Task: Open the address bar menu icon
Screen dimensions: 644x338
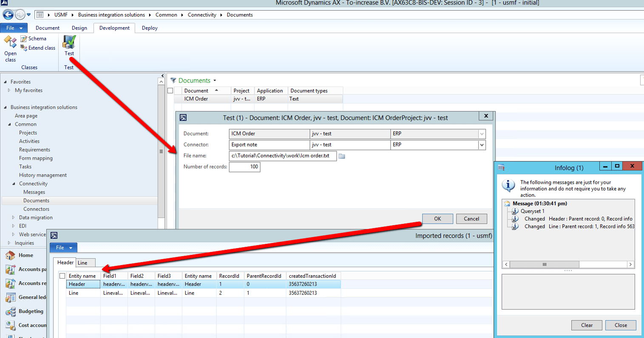Action: point(40,15)
